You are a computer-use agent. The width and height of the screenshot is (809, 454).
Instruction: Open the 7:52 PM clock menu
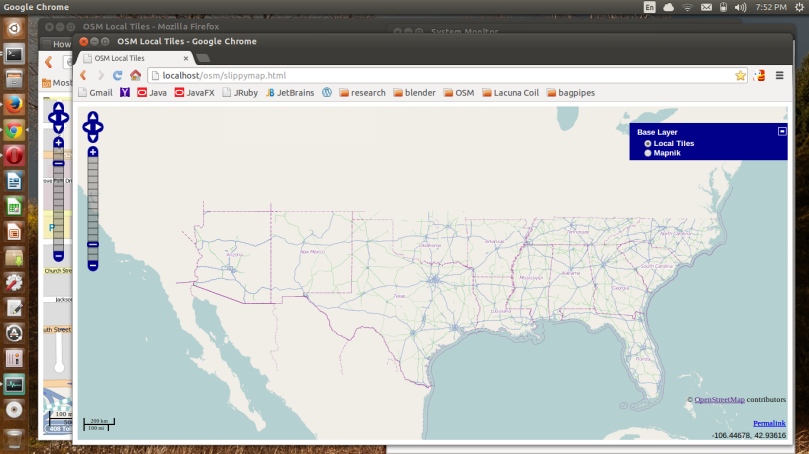pyautogui.click(x=771, y=7)
